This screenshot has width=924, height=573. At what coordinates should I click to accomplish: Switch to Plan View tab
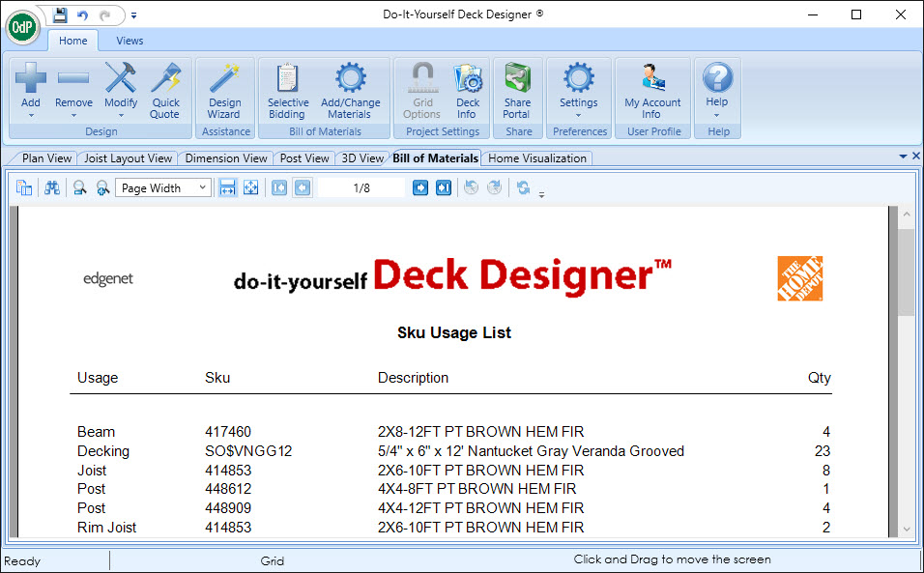46,158
